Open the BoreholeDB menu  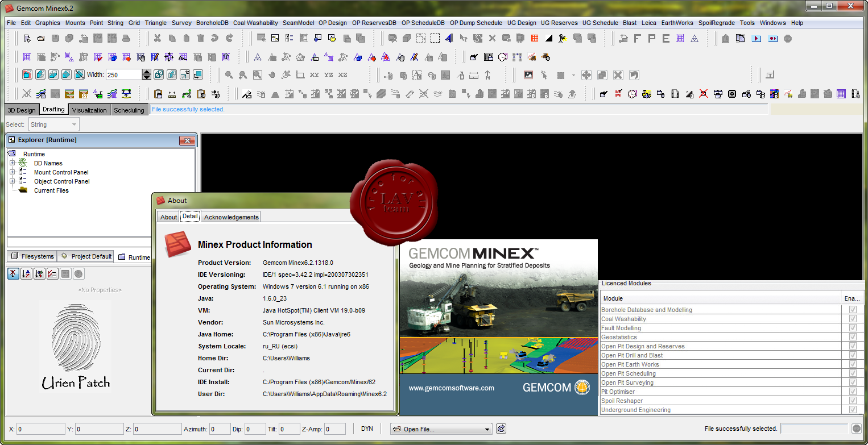212,23
